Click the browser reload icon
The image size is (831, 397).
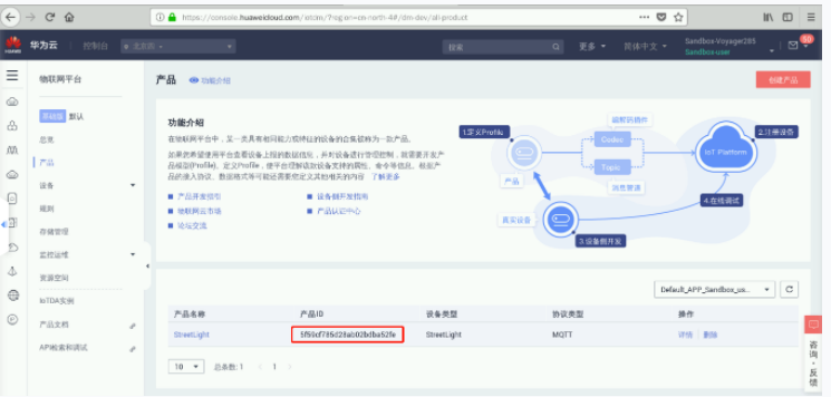(50, 17)
